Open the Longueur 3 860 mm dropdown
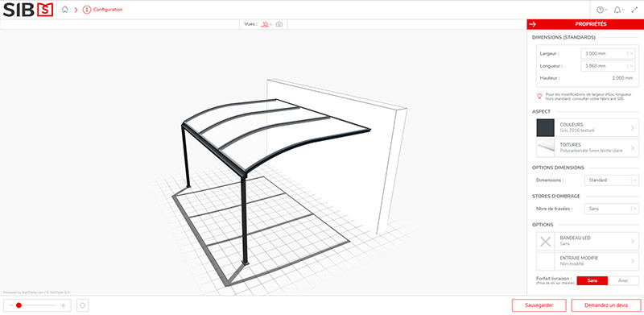The height and width of the screenshot is (315, 644). [608, 66]
